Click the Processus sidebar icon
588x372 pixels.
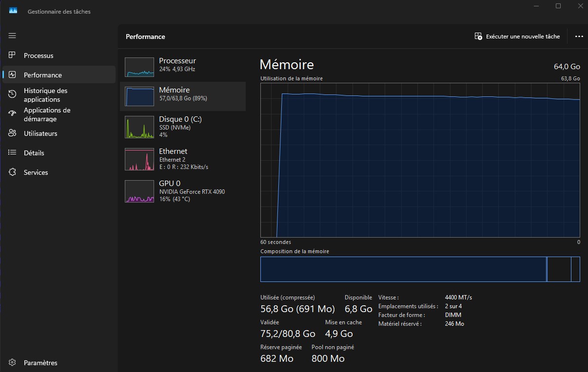click(13, 56)
